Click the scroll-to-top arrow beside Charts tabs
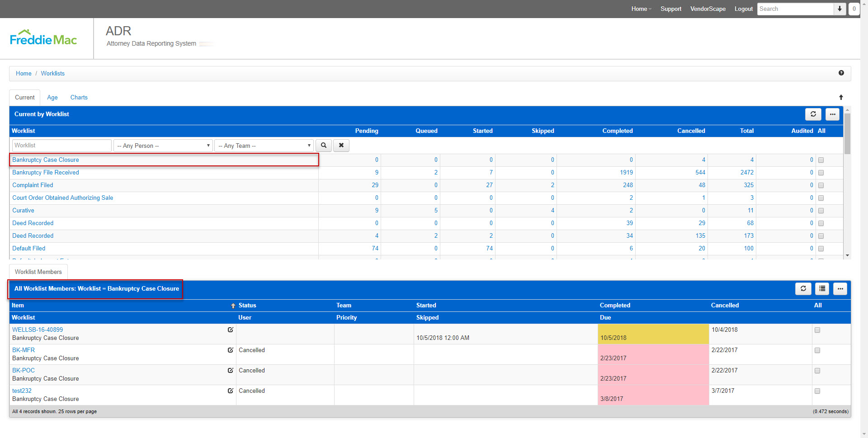Screen dimensions: 868x438 point(841,97)
